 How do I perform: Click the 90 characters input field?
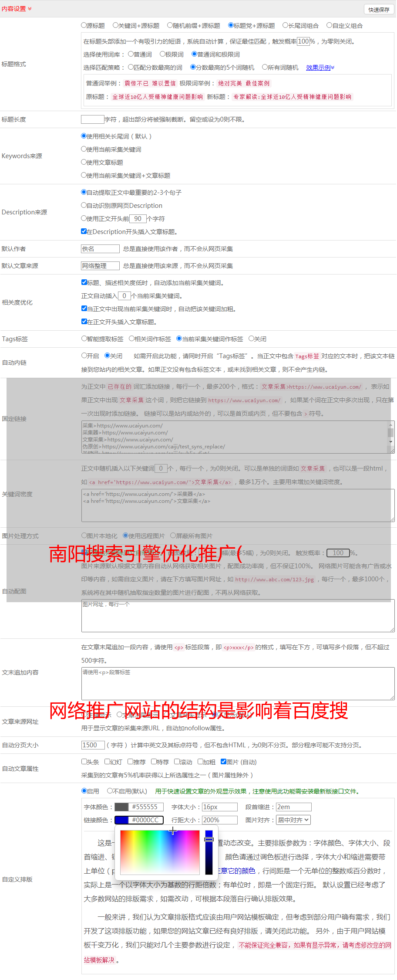(x=138, y=219)
